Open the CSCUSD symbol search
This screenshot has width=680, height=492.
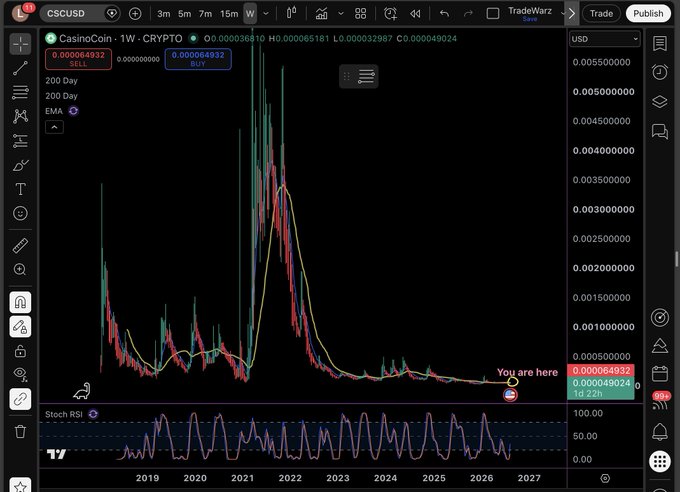pyautogui.click(x=66, y=13)
